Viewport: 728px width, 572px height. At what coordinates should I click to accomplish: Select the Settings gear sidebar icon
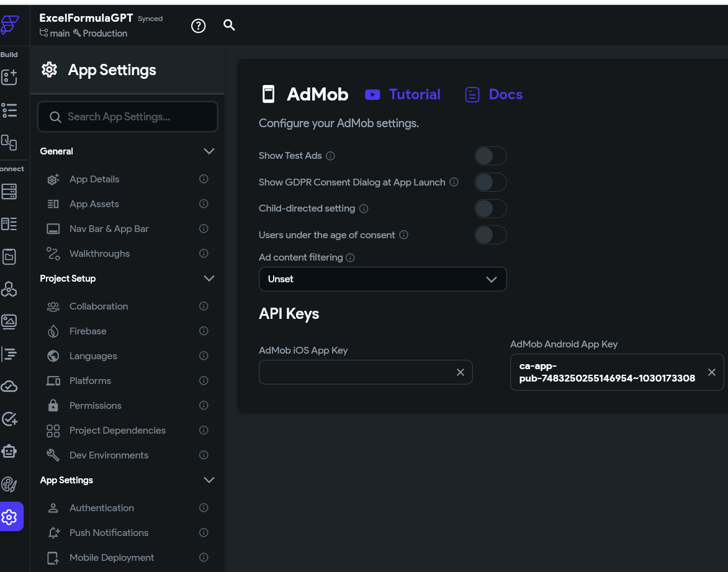click(9, 517)
